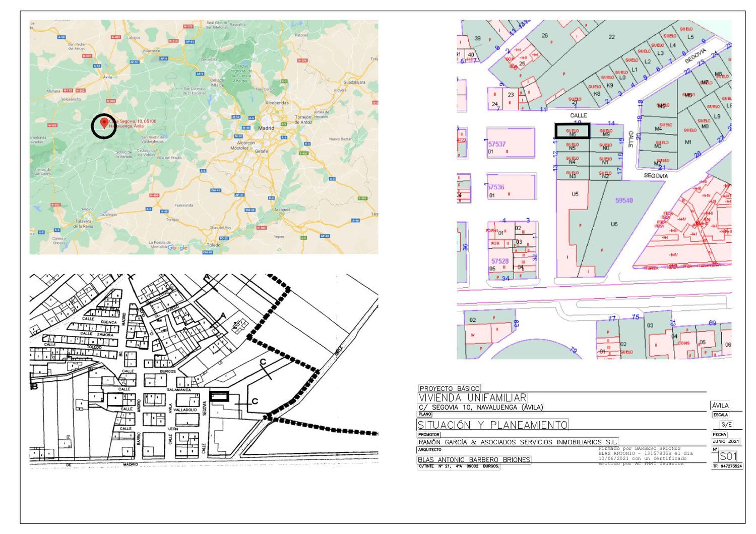
Task: Click parcel U5 on the cadastral map
Action: [x=575, y=194]
